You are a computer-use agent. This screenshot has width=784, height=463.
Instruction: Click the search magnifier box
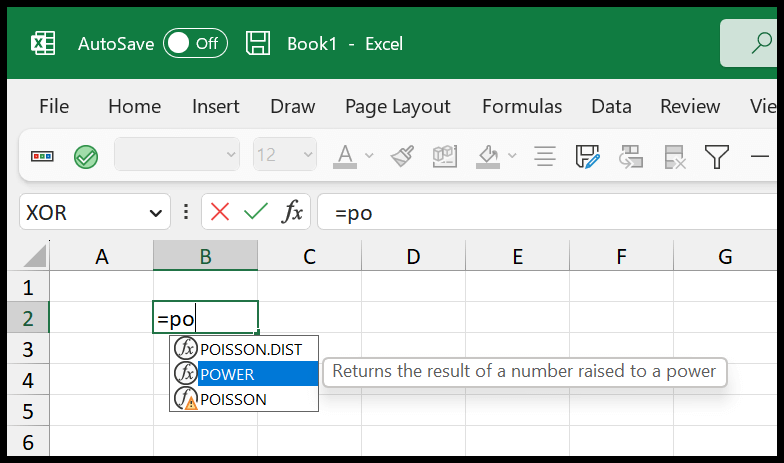coord(748,43)
